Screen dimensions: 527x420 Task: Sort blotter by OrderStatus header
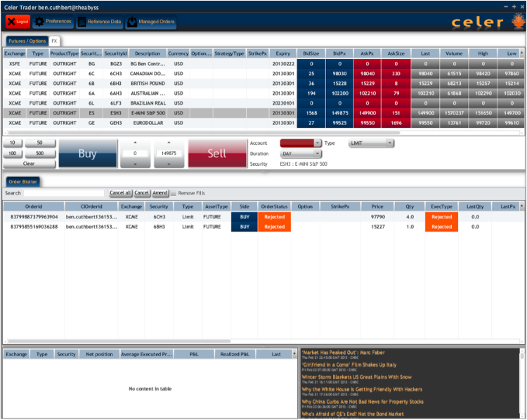pos(274,206)
